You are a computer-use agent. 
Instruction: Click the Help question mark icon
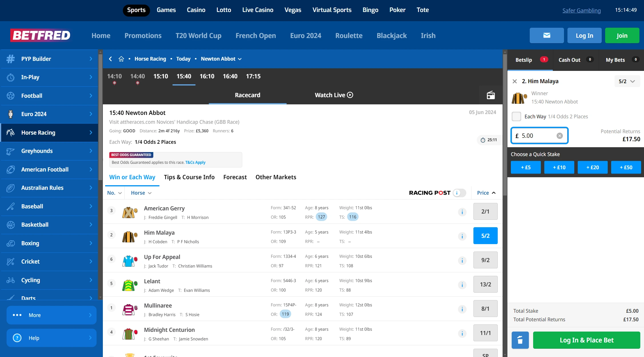pyautogui.click(x=17, y=338)
